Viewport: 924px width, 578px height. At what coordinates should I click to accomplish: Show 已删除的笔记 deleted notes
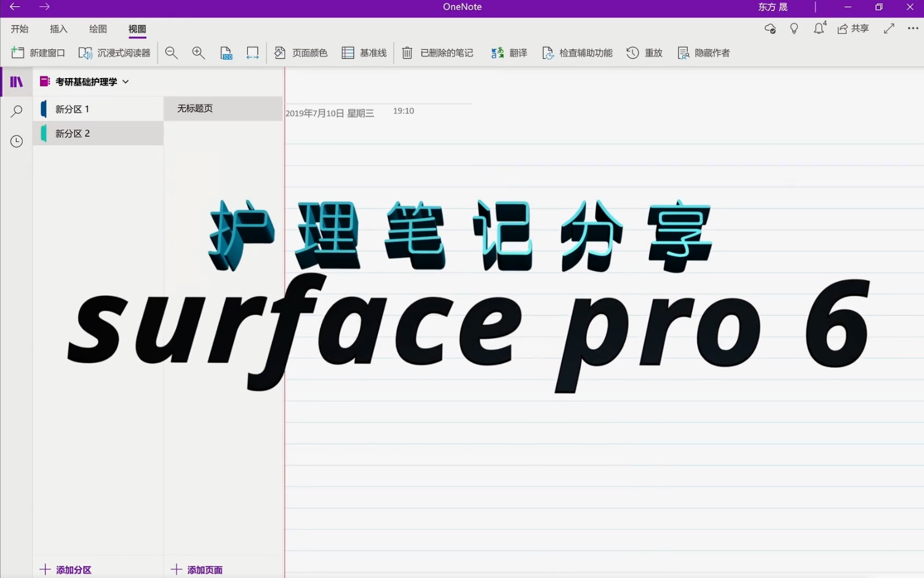point(437,53)
